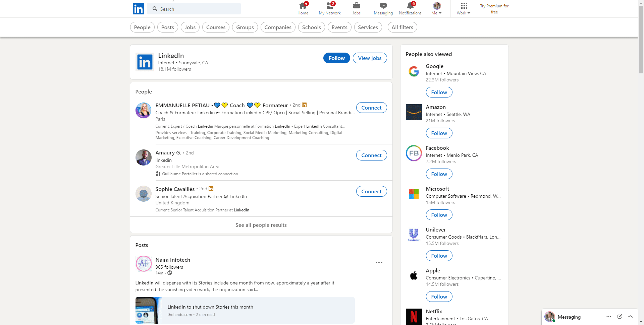Open the My Network icon
Viewport: 644px width, 325px height.
[330, 9]
